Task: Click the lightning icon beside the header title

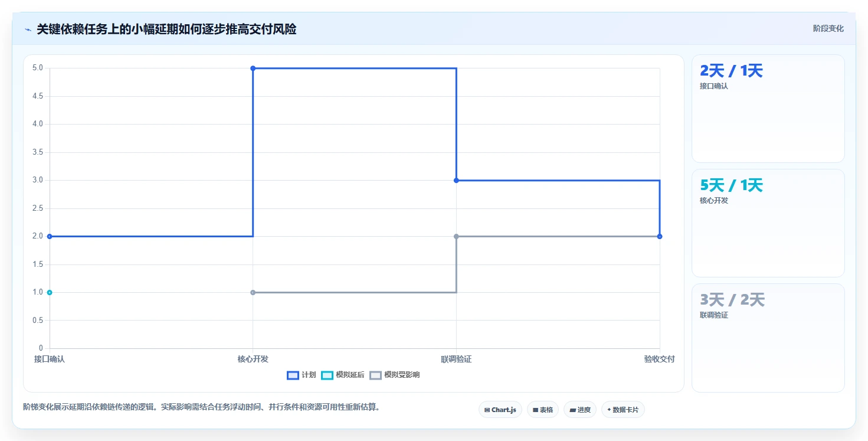Action: tap(28, 30)
